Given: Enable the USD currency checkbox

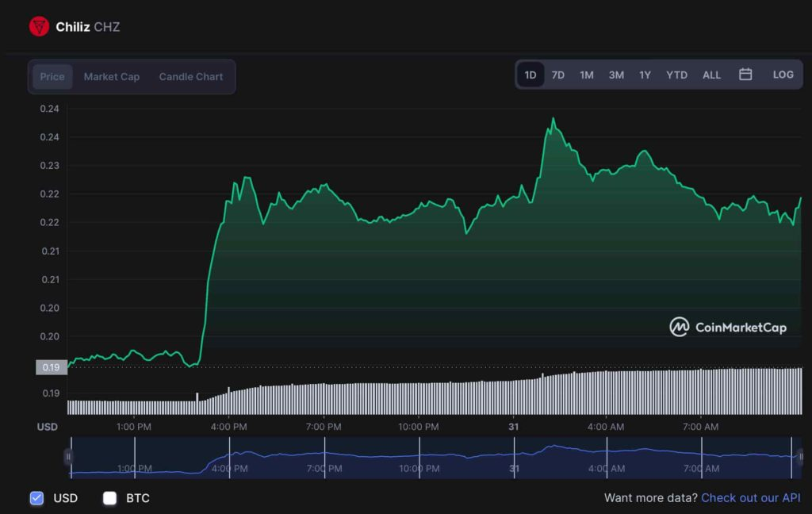Looking at the screenshot, I should click(36, 498).
